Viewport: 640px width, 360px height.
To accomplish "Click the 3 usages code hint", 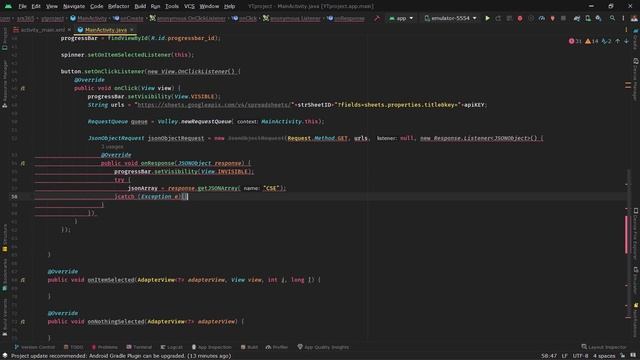I will (x=112, y=147).
